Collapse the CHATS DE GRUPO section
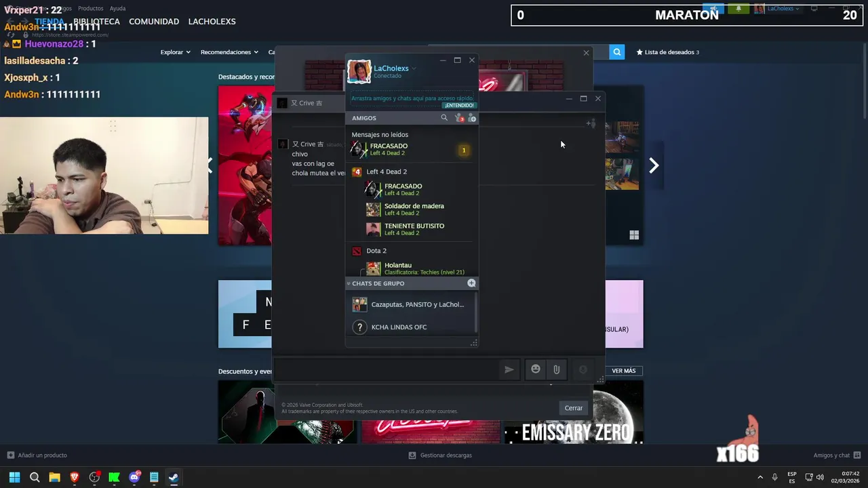This screenshot has height=488, width=868. [349, 283]
